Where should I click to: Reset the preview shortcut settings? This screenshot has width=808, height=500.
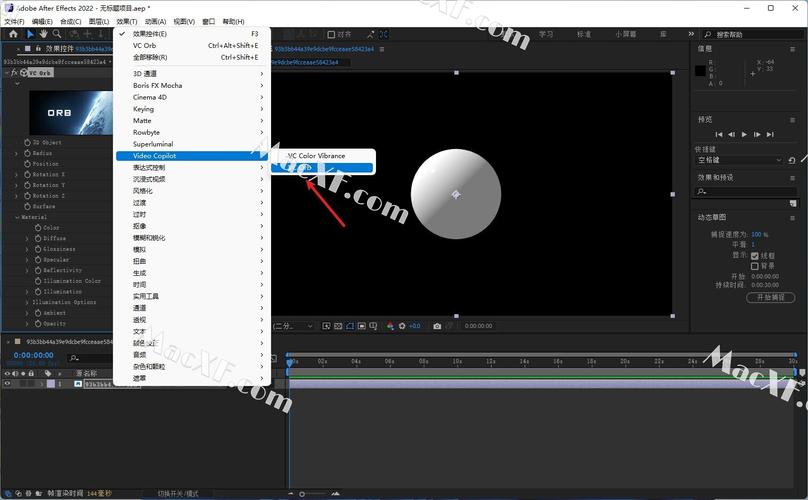tap(792, 160)
